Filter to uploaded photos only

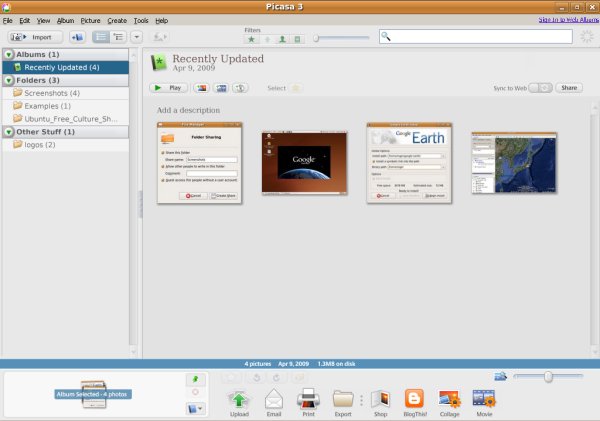pyautogui.click(x=267, y=39)
